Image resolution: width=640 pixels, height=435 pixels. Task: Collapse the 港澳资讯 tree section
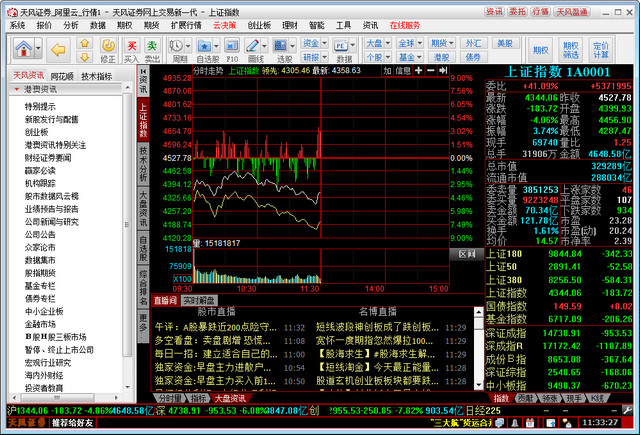point(17,89)
